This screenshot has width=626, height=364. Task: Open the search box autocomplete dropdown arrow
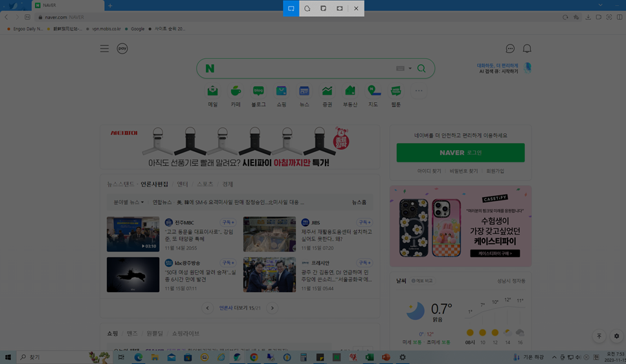pos(410,69)
